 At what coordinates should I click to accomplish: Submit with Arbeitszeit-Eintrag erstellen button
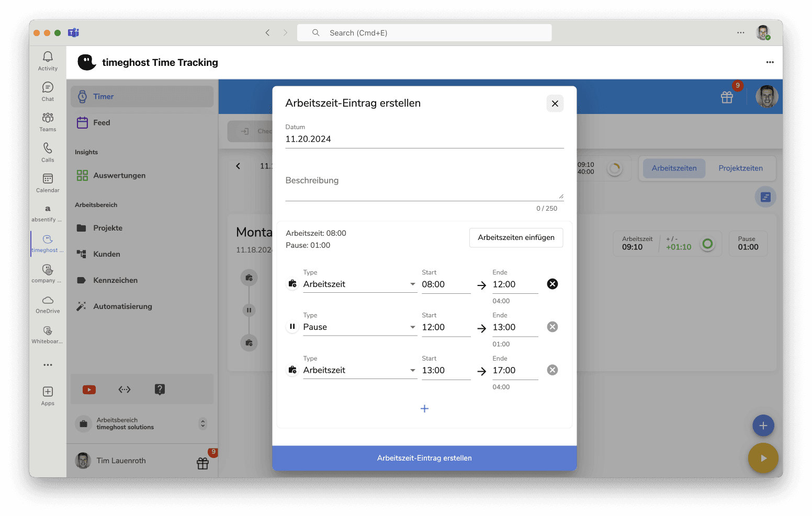point(424,458)
